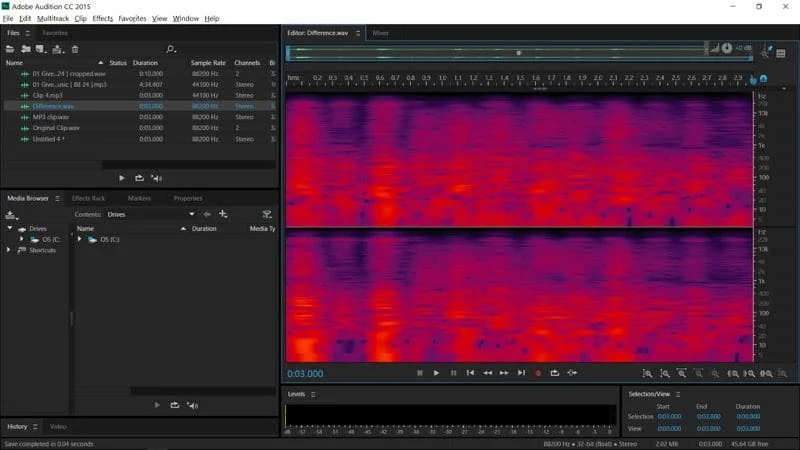Toggle Loop Playback in Files panel

[139, 178]
